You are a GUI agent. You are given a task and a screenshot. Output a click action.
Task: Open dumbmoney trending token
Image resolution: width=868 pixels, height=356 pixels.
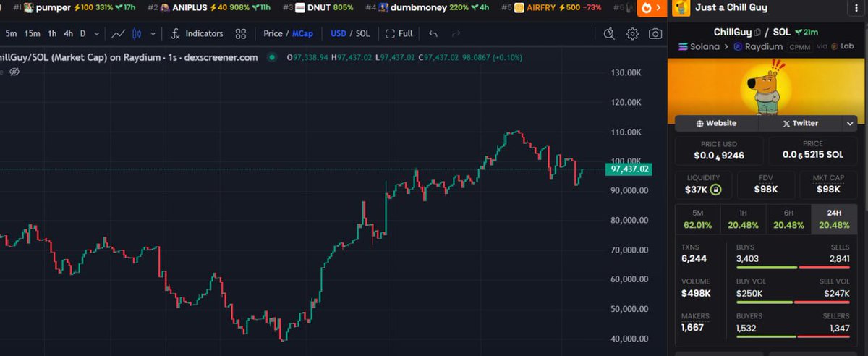427,7
